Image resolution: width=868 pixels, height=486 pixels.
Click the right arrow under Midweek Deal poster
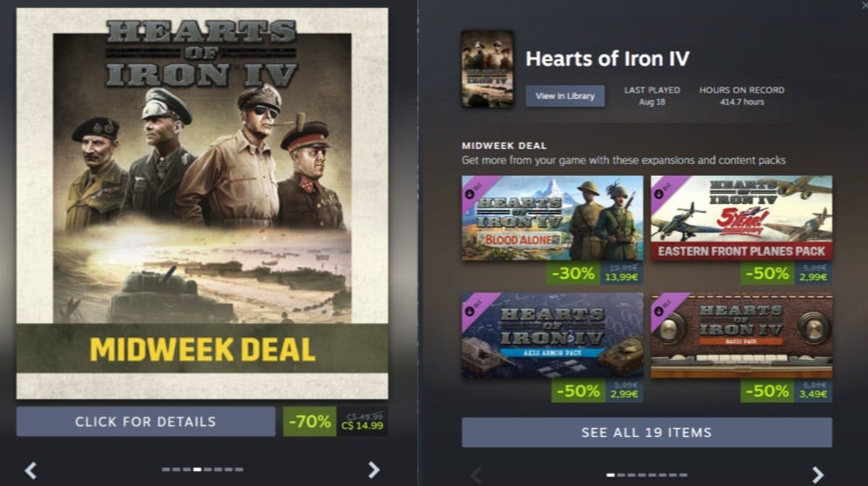374,470
